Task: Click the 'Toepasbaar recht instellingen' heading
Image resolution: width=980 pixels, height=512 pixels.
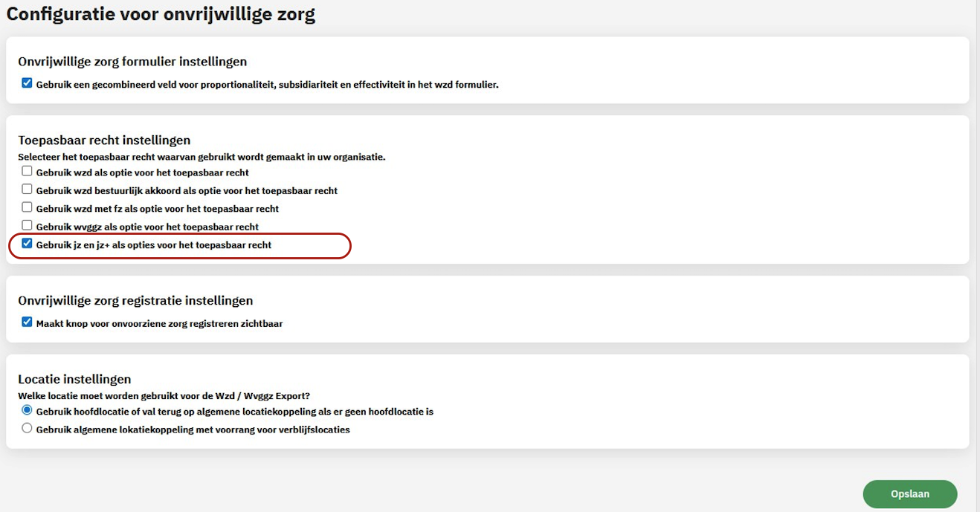Action: coord(104,140)
